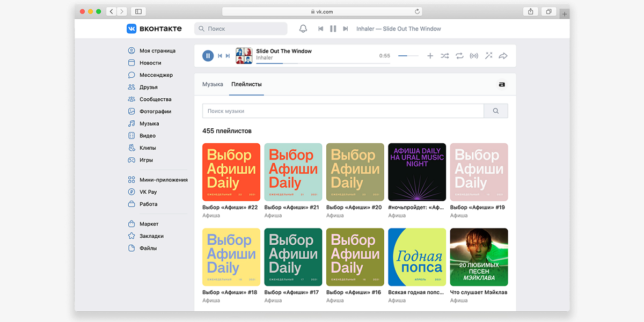This screenshot has height=322, width=644.
Task: Click the Работа briefcase icon
Action: click(x=131, y=204)
